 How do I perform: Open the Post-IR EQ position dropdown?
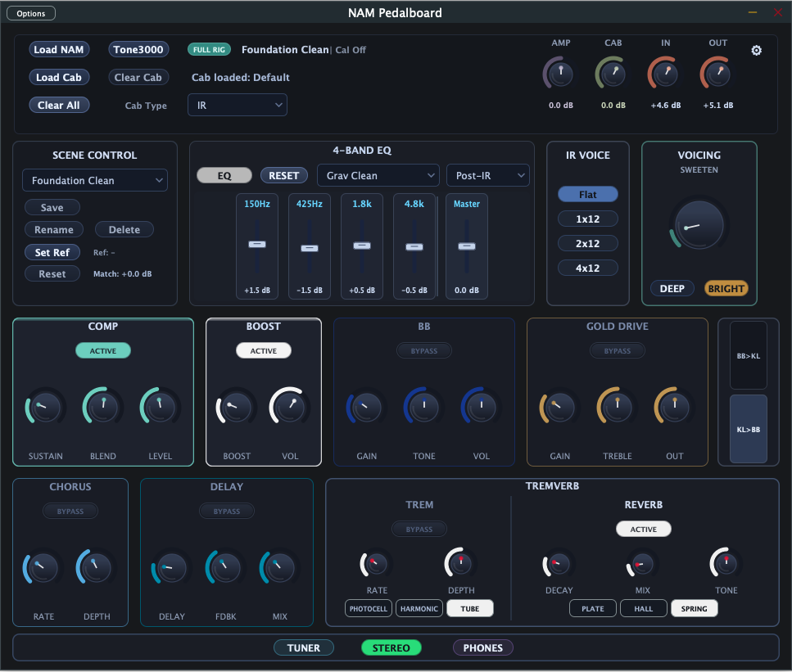[x=487, y=175]
